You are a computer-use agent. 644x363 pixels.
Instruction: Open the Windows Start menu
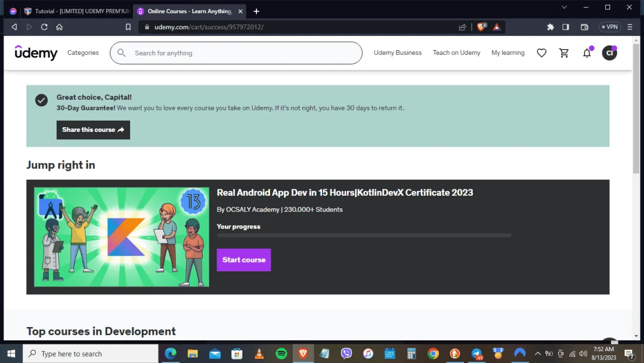click(x=11, y=353)
